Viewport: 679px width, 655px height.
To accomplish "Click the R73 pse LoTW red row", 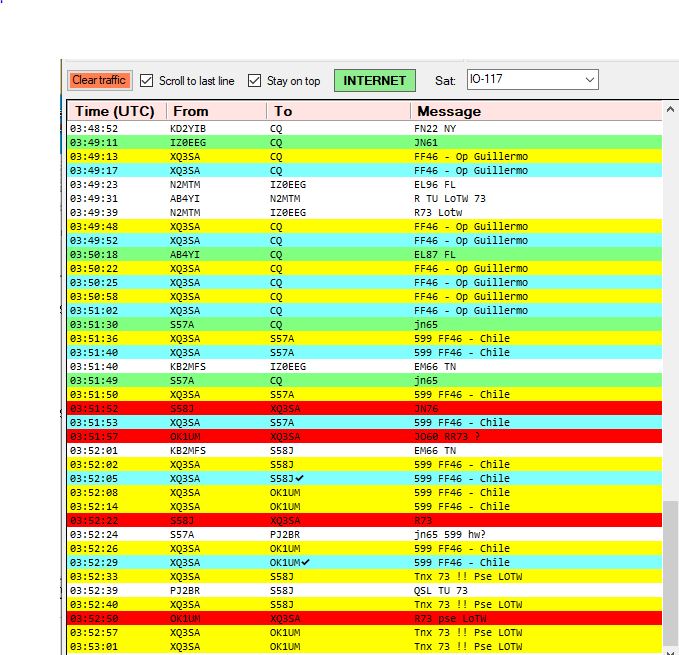I will tap(365, 618).
